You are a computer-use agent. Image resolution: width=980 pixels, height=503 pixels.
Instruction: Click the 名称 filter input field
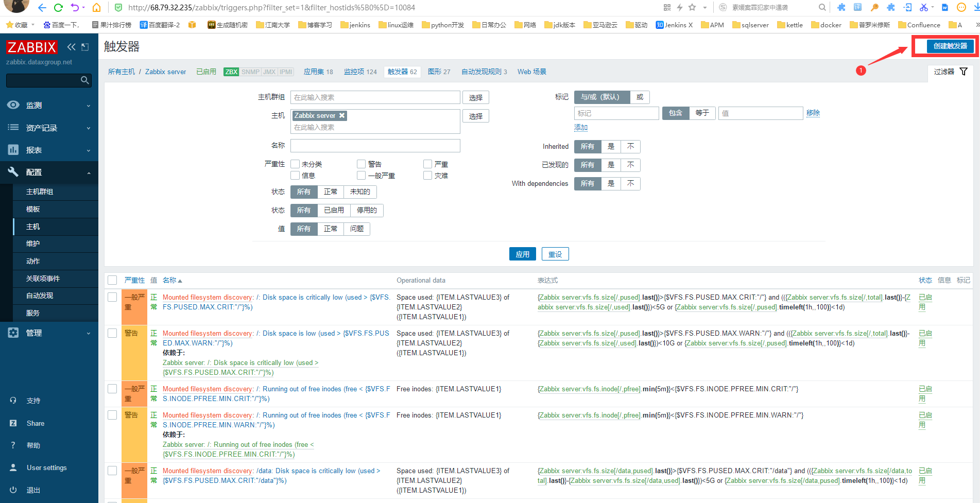[375, 146]
